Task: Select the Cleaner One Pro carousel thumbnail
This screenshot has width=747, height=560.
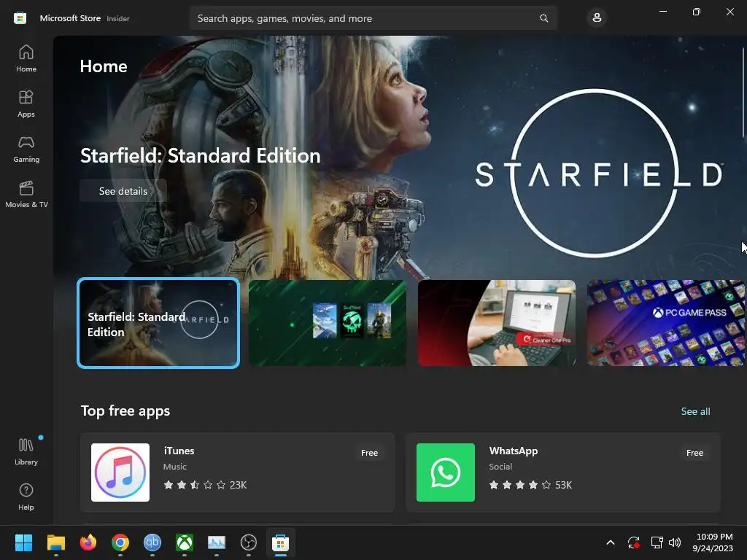Action: (497, 323)
